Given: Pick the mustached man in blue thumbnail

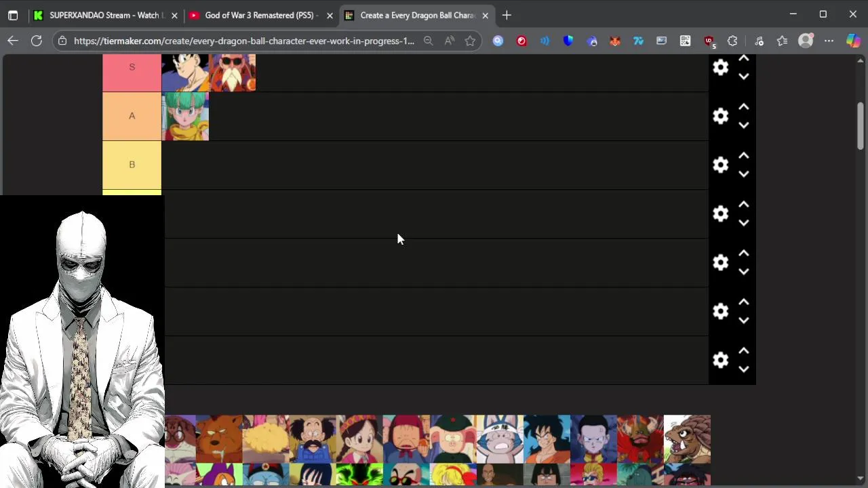Looking at the screenshot, I should 313,439.
